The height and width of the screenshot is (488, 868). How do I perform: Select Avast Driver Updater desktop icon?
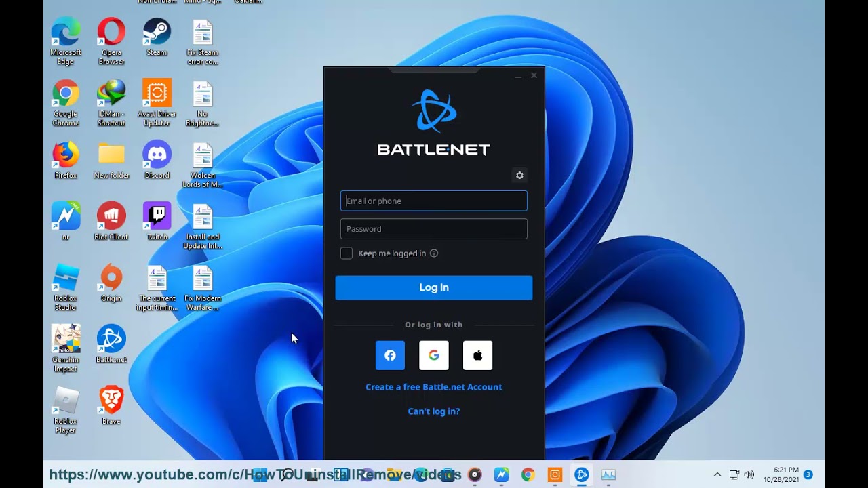tap(157, 104)
